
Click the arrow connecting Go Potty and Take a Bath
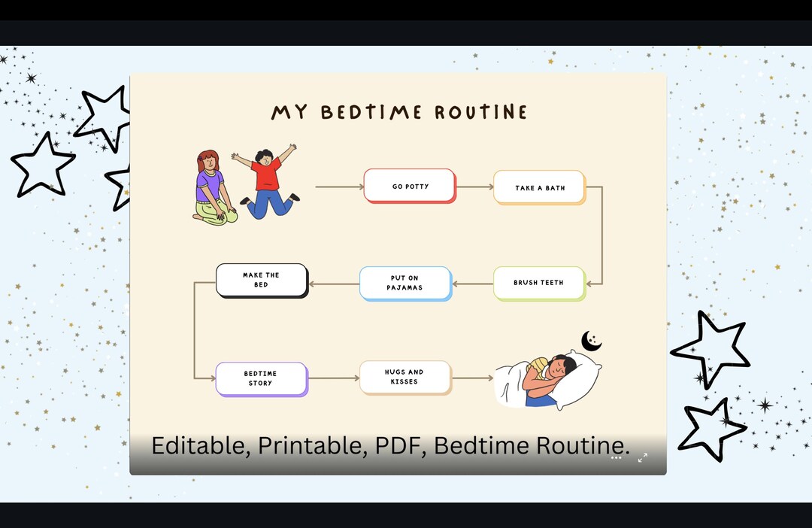pos(474,186)
